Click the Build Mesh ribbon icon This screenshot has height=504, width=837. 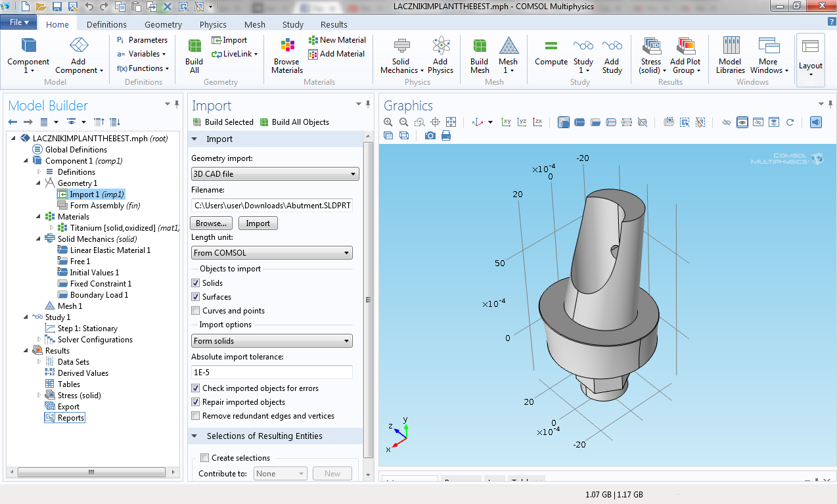click(x=480, y=56)
